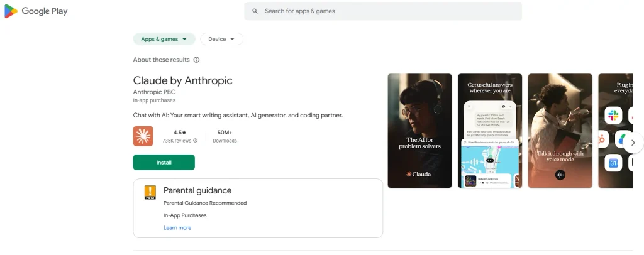Click 'Parental Guidance Recommended' text
The width and height of the screenshot is (644, 255).
point(205,203)
